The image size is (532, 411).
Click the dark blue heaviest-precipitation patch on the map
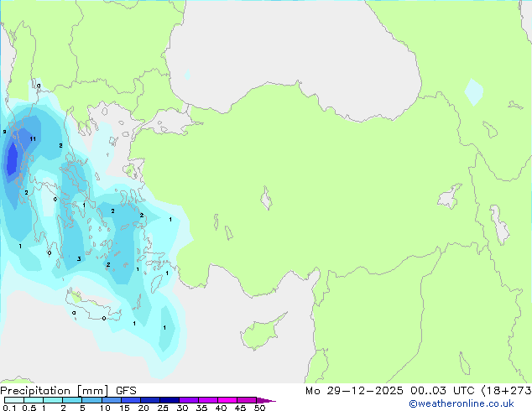point(13,159)
